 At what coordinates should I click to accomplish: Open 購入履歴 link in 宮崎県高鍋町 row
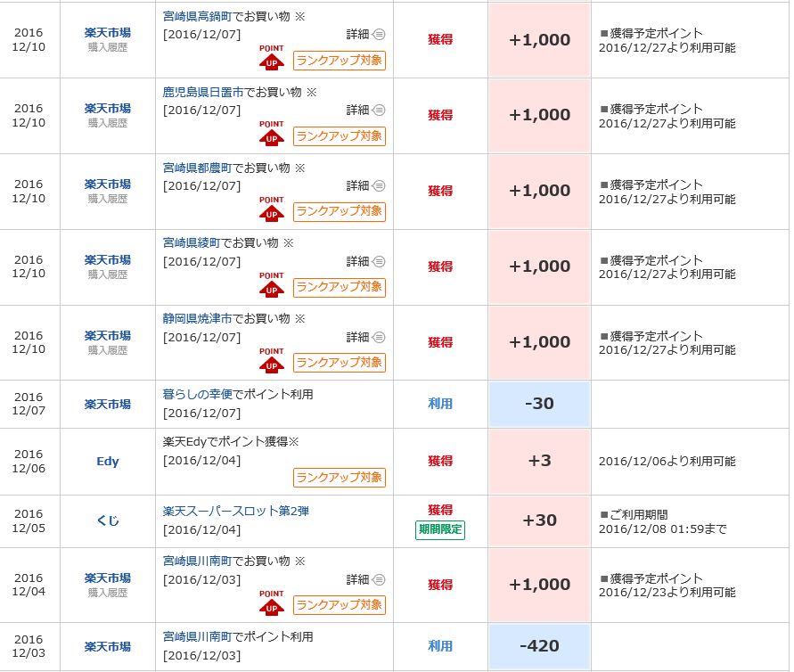(107, 47)
